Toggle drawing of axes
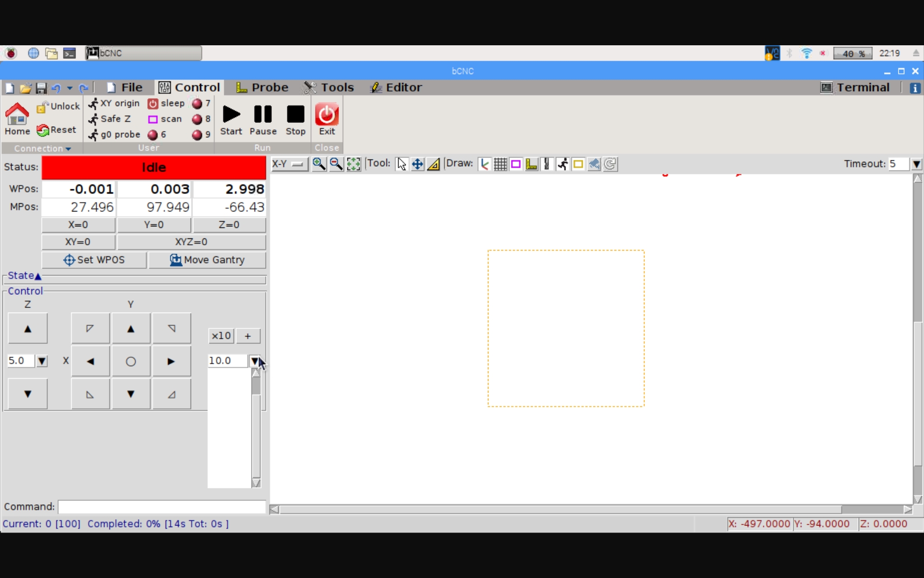The height and width of the screenshot is (578, 924). click(x=485, y=164)
